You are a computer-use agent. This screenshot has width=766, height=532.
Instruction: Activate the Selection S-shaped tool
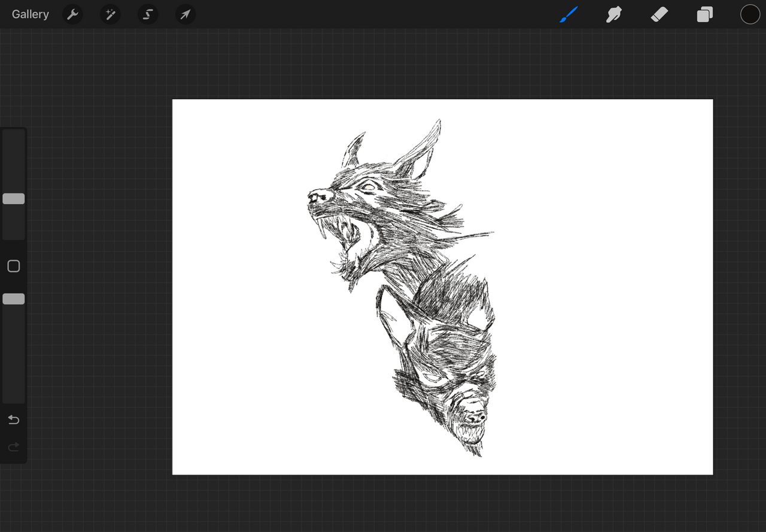pos(148,14)
